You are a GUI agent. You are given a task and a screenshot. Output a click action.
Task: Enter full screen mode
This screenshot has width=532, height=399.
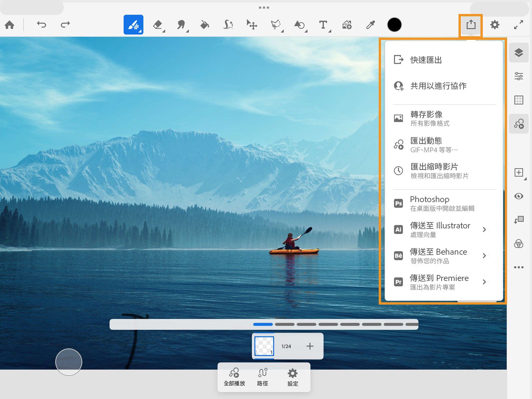pyautogui.click(x=518, y=25)
